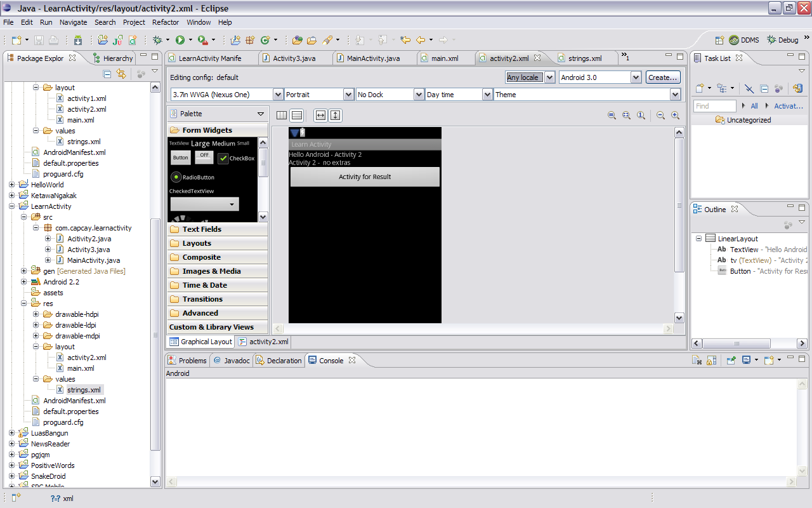Toggle Focus on Workweek in Task List
This screenshot has width=812, height=508.
[779, 88]
